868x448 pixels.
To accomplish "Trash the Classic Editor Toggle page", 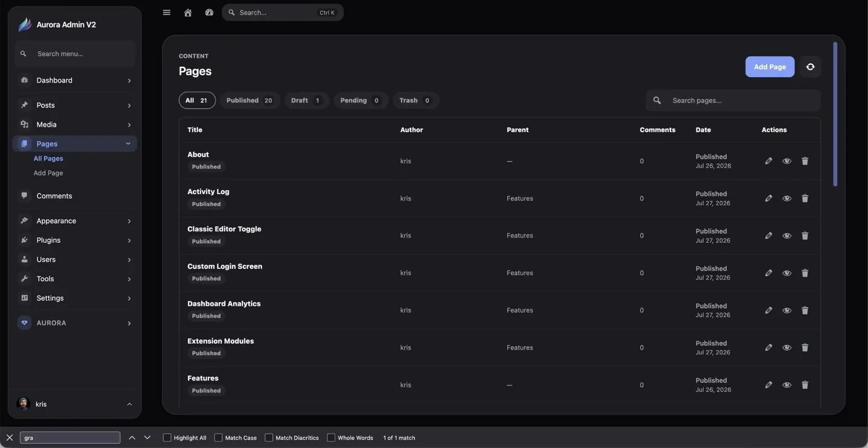I will (x=805, y=236).
